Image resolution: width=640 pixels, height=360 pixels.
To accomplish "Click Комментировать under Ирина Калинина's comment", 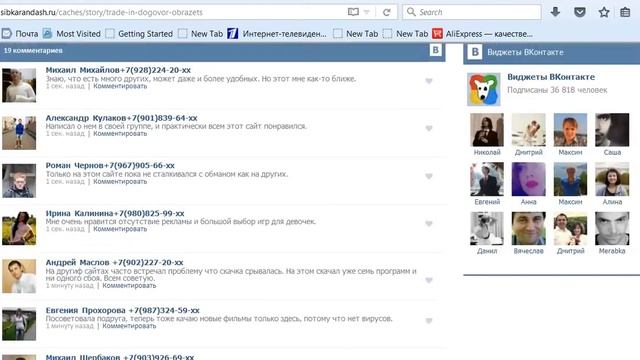I will tap(120, 229).
